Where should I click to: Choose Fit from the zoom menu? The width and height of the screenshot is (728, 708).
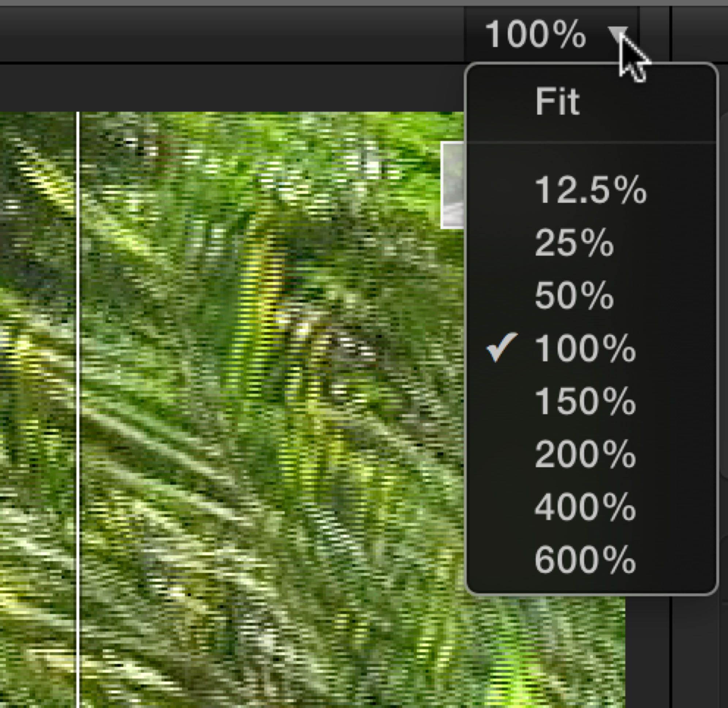click(557, 101)
